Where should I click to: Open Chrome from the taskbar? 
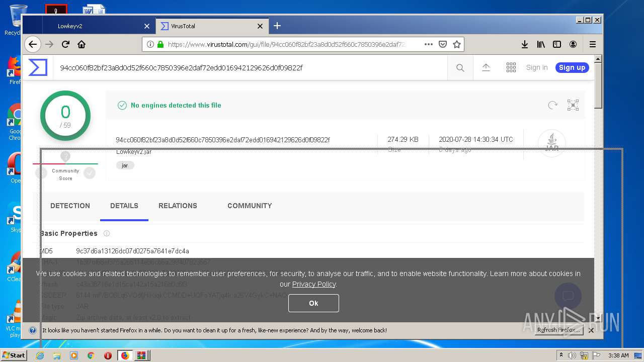(91, 355)
